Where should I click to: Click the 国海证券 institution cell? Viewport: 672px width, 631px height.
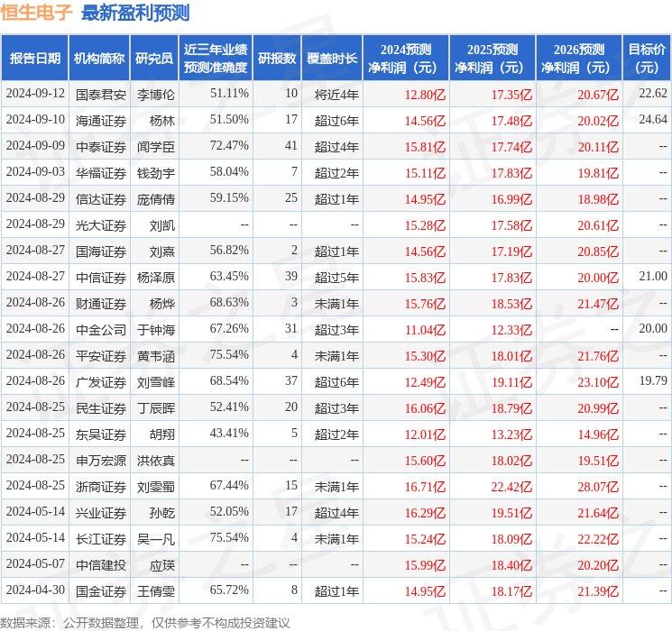(101, 251)
